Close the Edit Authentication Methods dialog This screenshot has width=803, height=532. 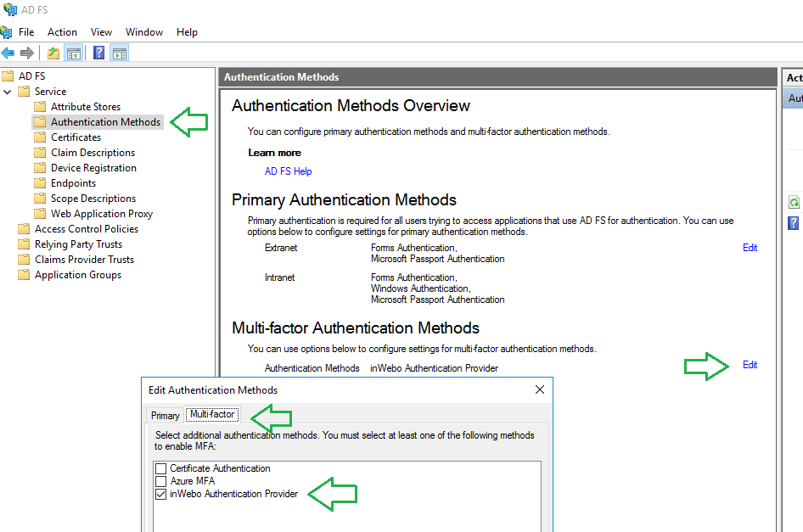[x=539, y=389]
